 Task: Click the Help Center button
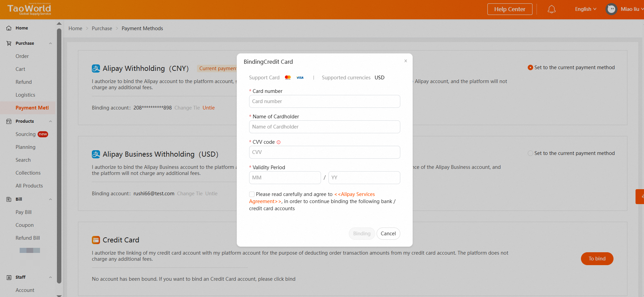tap(510, 9)
